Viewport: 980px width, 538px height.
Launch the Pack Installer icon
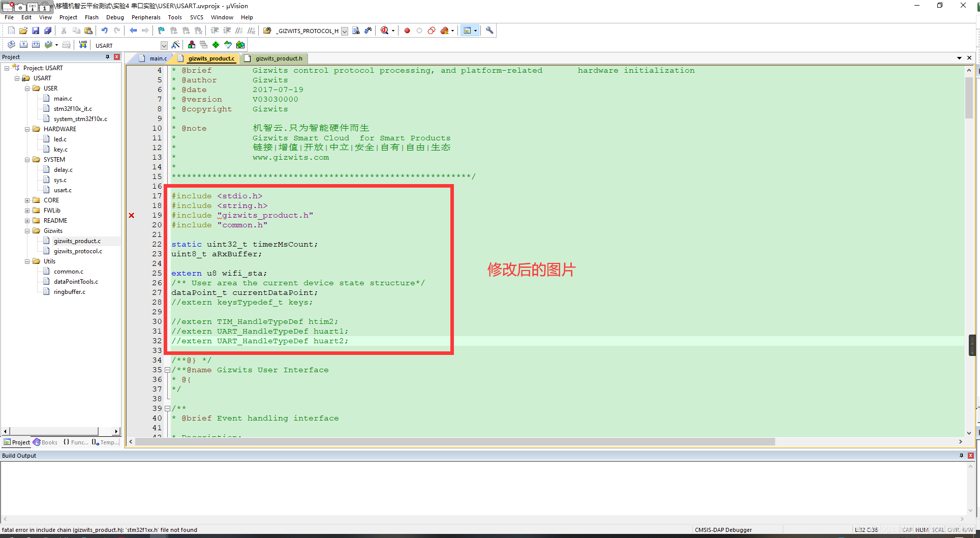[x=240, y=45]
